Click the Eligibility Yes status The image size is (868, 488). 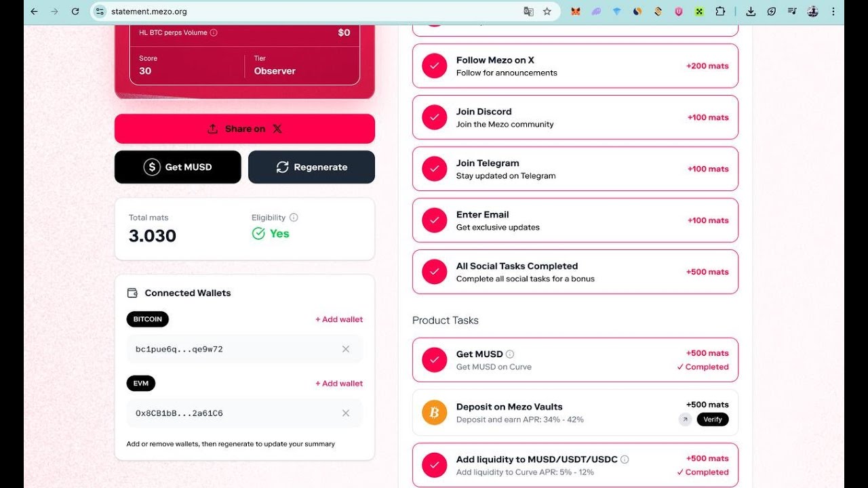pos(271,234)
